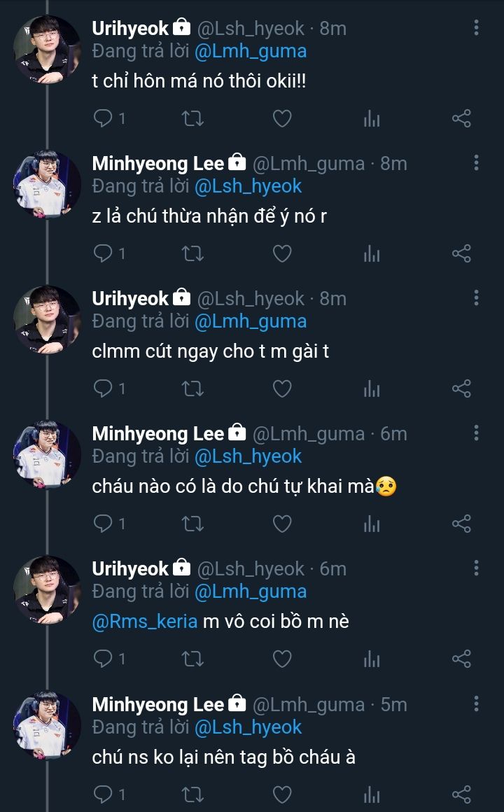Viewport: 504px width, 812px height.
Task: Share the "z là chú thừa nhận" tweet
Action: [461, 253]
